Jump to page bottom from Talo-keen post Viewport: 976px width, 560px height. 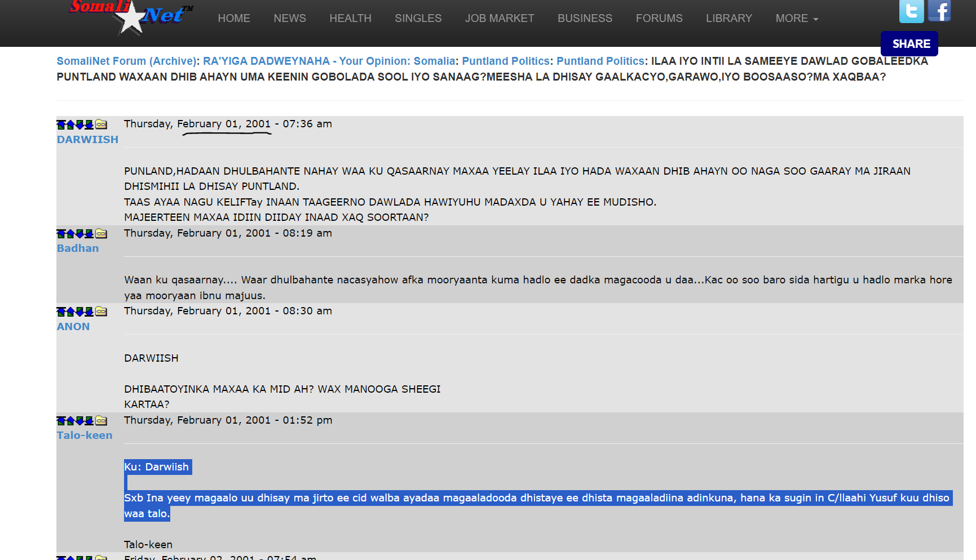(89, 421)
